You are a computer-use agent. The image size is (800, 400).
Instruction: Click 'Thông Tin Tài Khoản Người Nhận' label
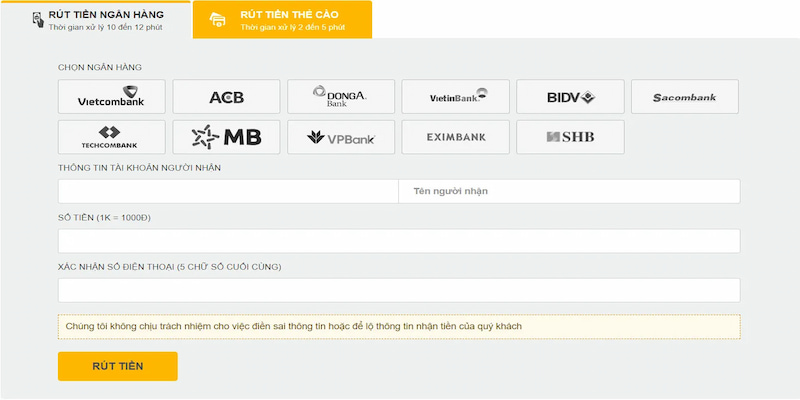point(139,168)
